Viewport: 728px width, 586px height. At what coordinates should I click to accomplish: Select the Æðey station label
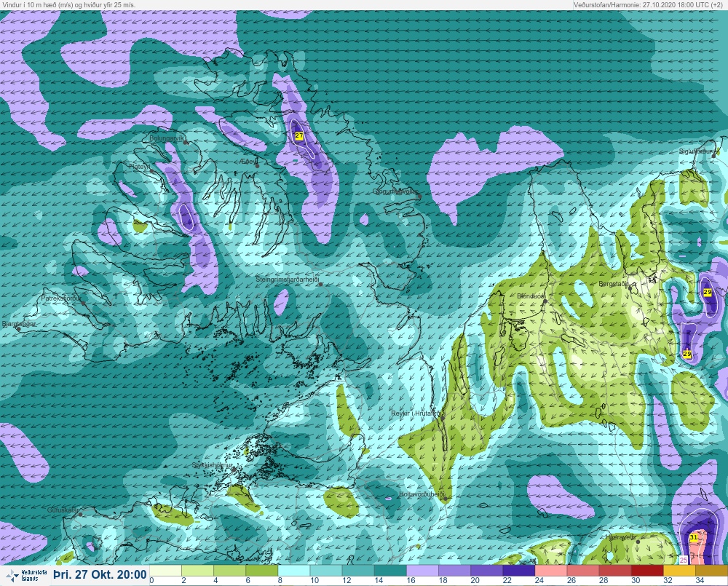pos(248,162)
